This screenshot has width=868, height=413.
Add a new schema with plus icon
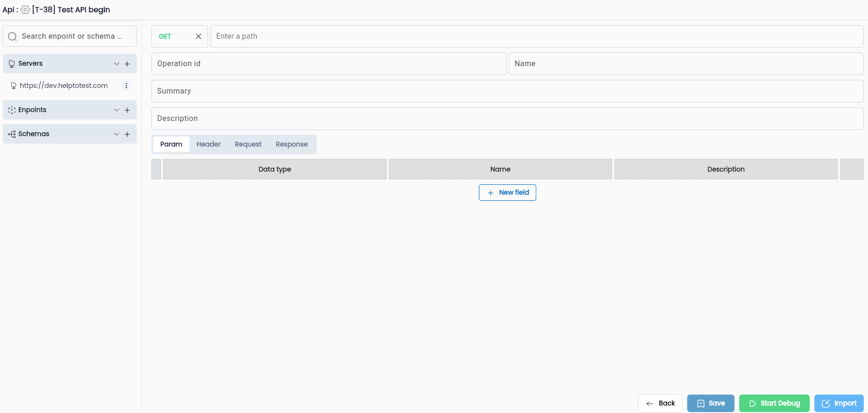click(x=127, y=134)
